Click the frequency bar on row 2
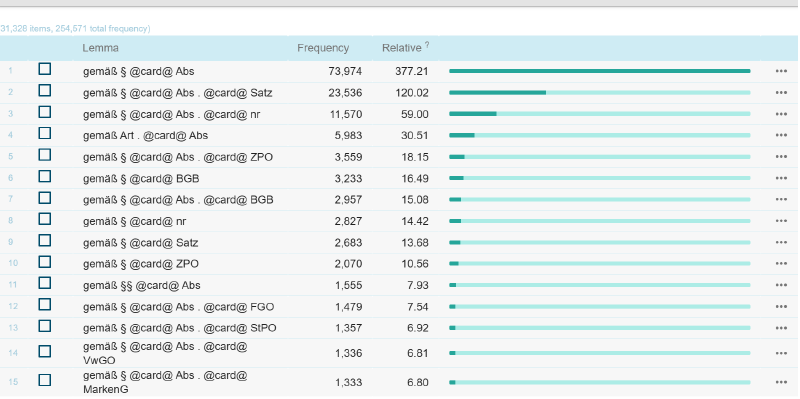 599,93
